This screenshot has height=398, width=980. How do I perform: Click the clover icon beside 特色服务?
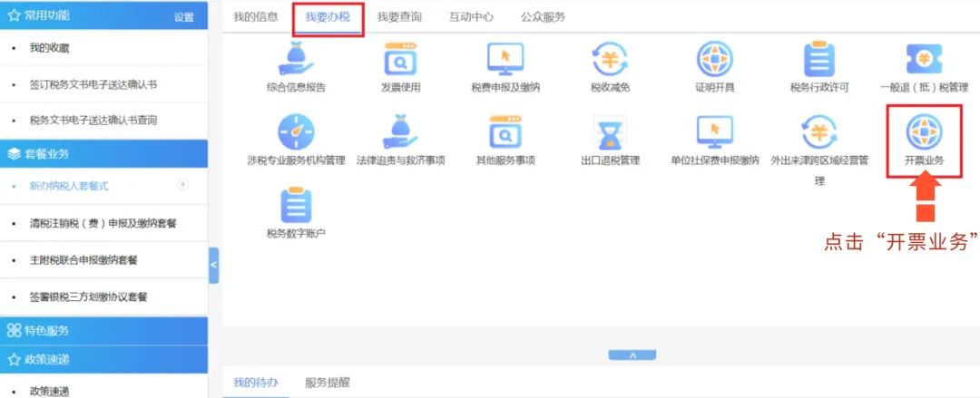click(14, 331)
